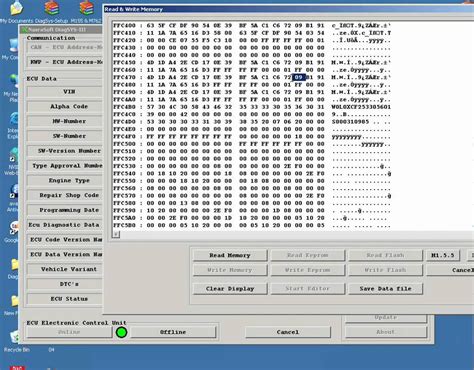Click the greyed CAN - ECU Address button
The image size is (474, 370).
point(65,47)
